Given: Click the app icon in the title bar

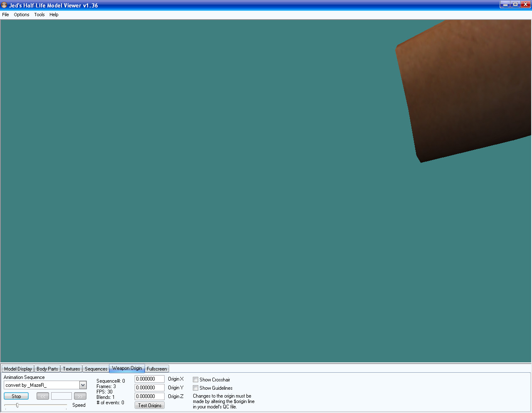Looking at the screenshot, I should pyautogui.click(x=4, y=5).
